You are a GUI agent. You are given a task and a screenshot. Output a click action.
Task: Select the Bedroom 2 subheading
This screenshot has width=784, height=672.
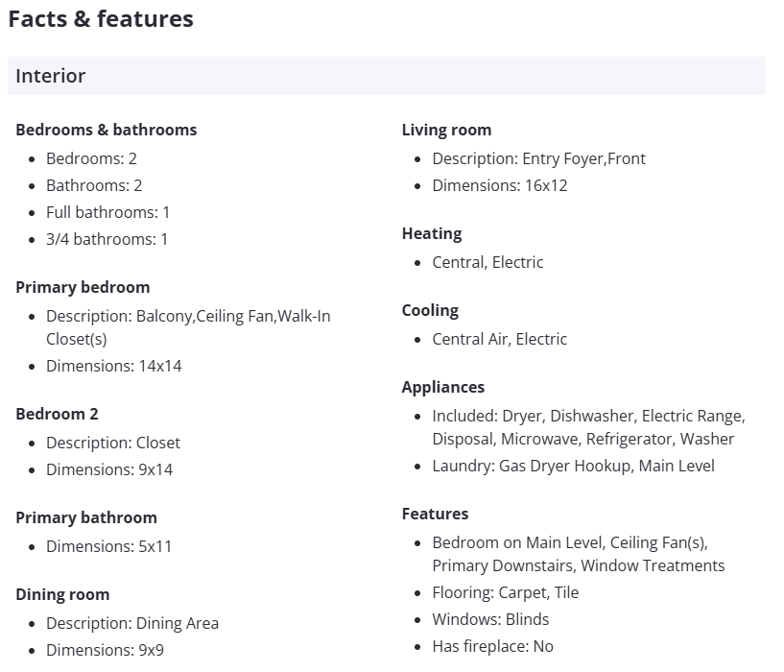point(57,414)
